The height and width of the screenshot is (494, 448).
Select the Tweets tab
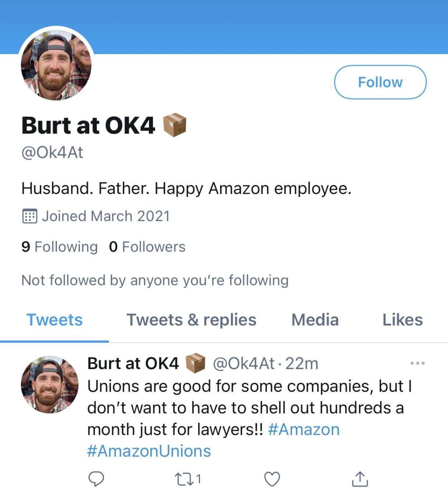54,320
